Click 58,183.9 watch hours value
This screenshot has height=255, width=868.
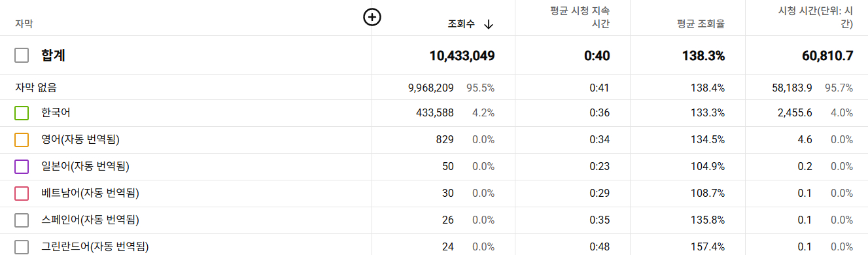tap(792, 87)
